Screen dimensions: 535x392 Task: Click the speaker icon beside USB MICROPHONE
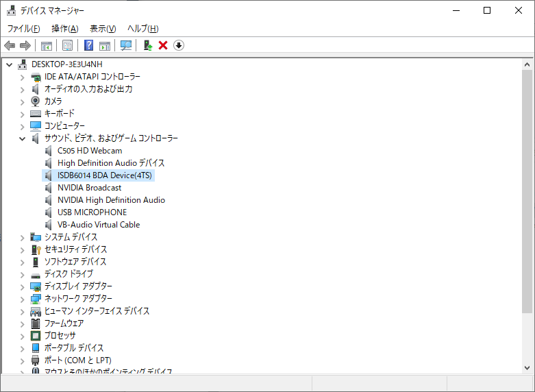click(x=49, y=212)
